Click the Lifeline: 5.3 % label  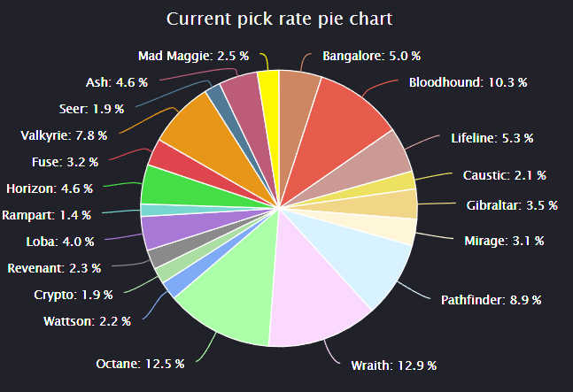coord(492,138)
